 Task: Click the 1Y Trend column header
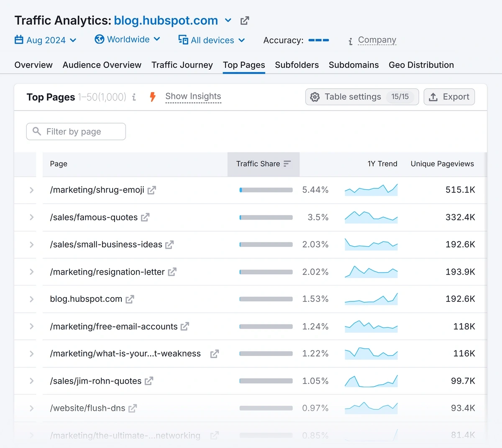pyautogui.click(x=382, y=164)
